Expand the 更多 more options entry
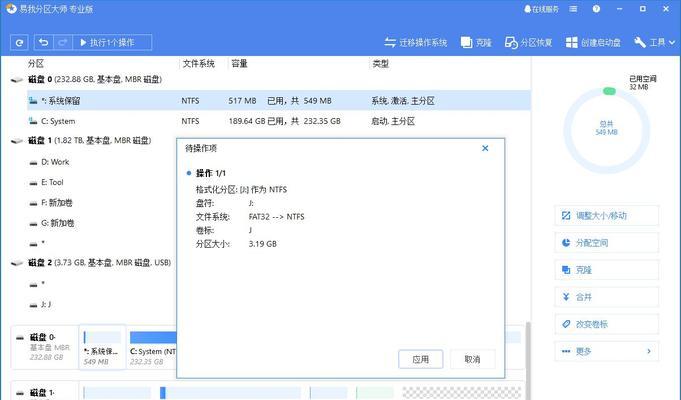681x400 pixels. coord(607,351)
